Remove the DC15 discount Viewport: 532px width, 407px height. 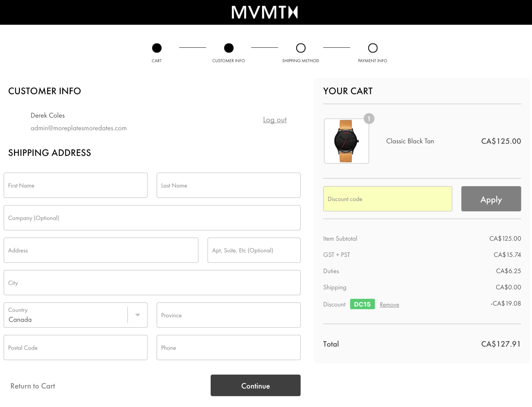coord(389,305)
